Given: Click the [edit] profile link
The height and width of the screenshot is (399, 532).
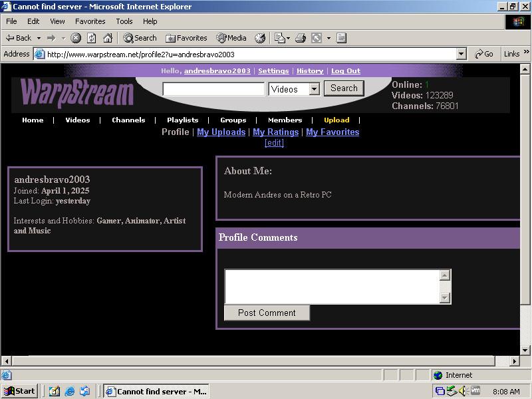Looking at the screenshot, I should [x=274, y=143].
